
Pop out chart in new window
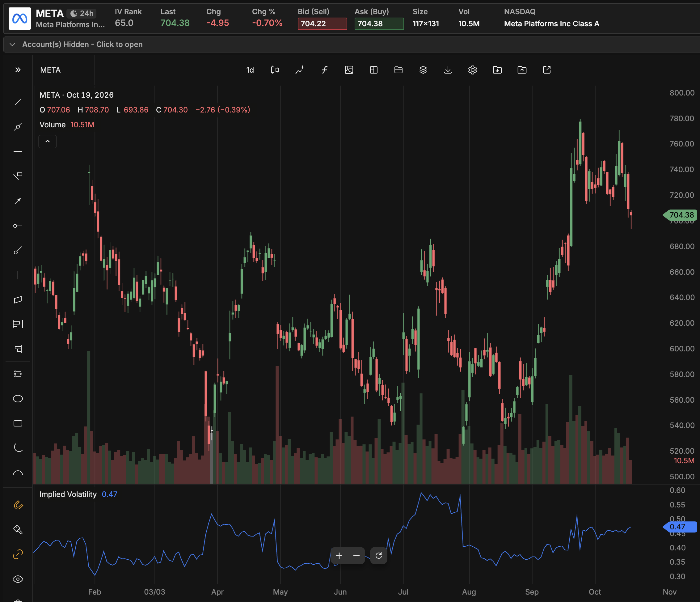[546, 70]
